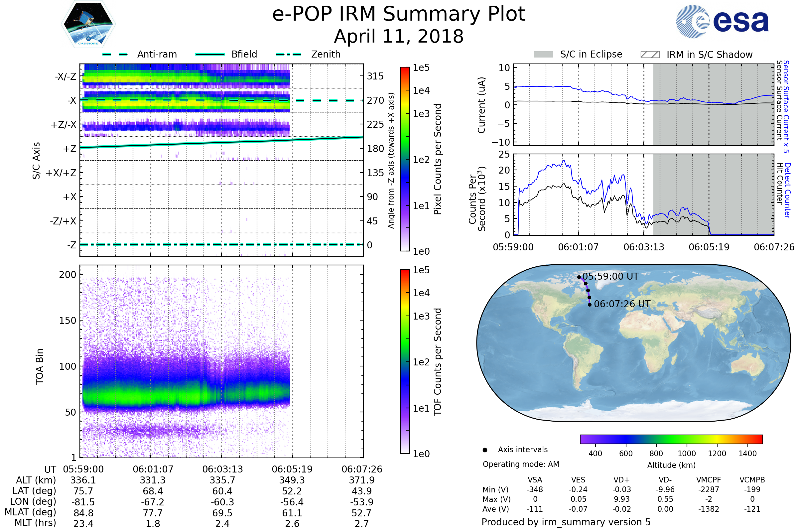Click the e-POP IRM Summary Plot title
The image size is (798, 532).
coord(399,14)
